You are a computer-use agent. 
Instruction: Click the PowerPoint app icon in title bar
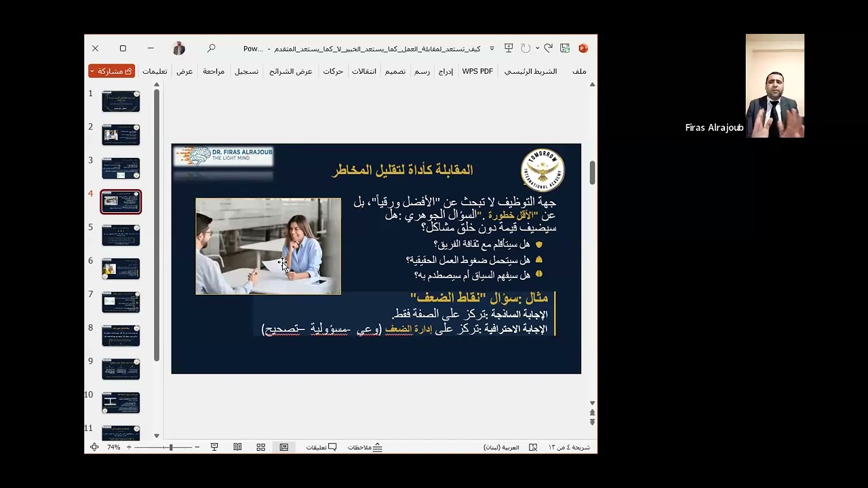[x=583, y=48]
